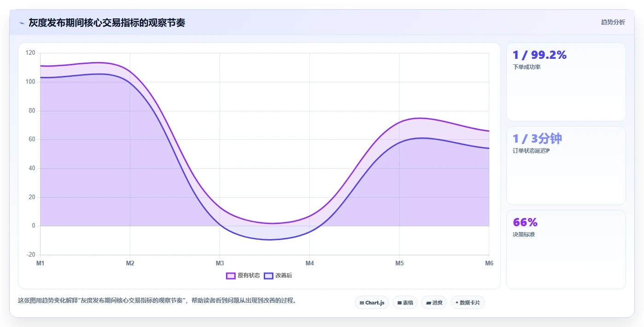Open the 订单状态延迟P metric card
This screenshot has width=644, height=327.
click(566, 166)
